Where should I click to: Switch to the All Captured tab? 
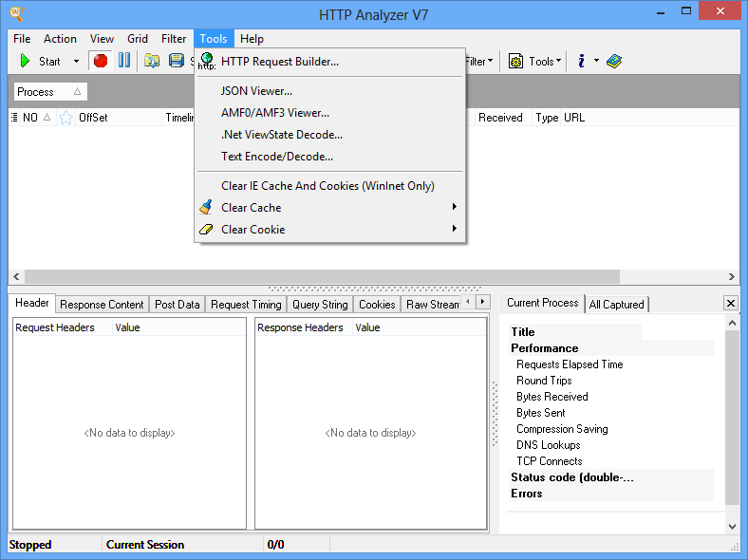click(616, 305)
